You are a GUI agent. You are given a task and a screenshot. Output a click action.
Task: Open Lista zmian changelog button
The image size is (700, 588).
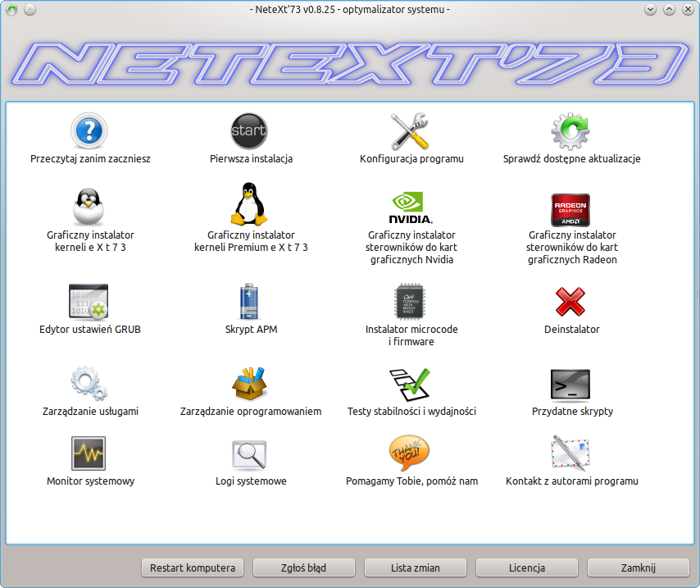416,567
